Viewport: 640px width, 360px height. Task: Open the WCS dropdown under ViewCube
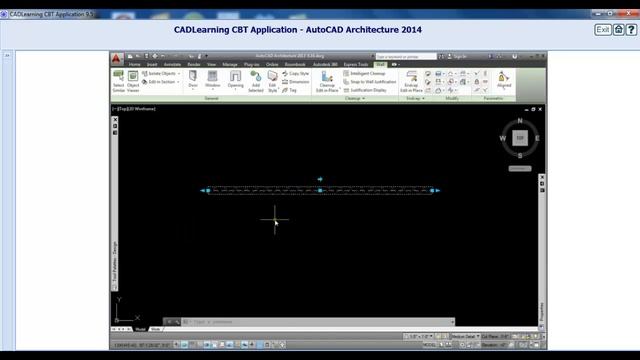(520, 169)
